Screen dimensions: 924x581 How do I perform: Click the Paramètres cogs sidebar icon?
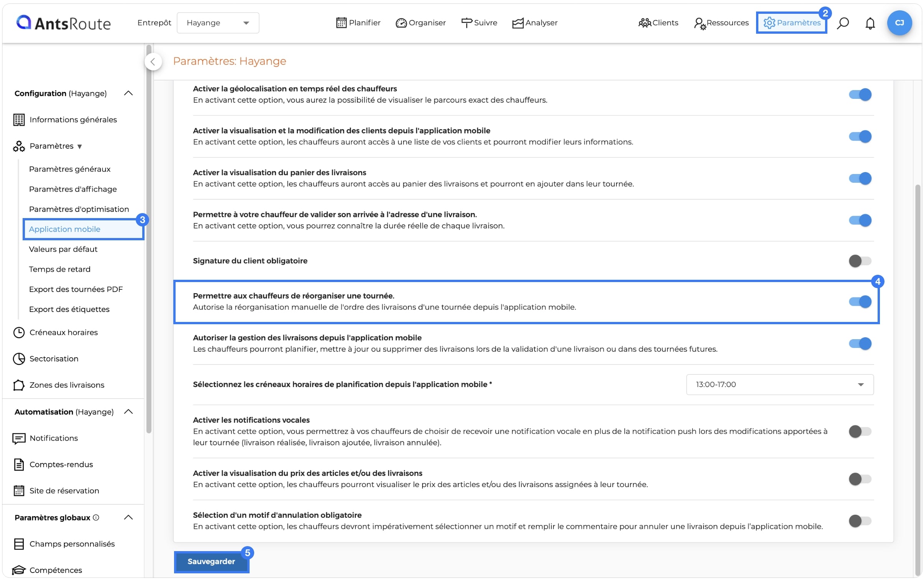(x=19, y=146)
